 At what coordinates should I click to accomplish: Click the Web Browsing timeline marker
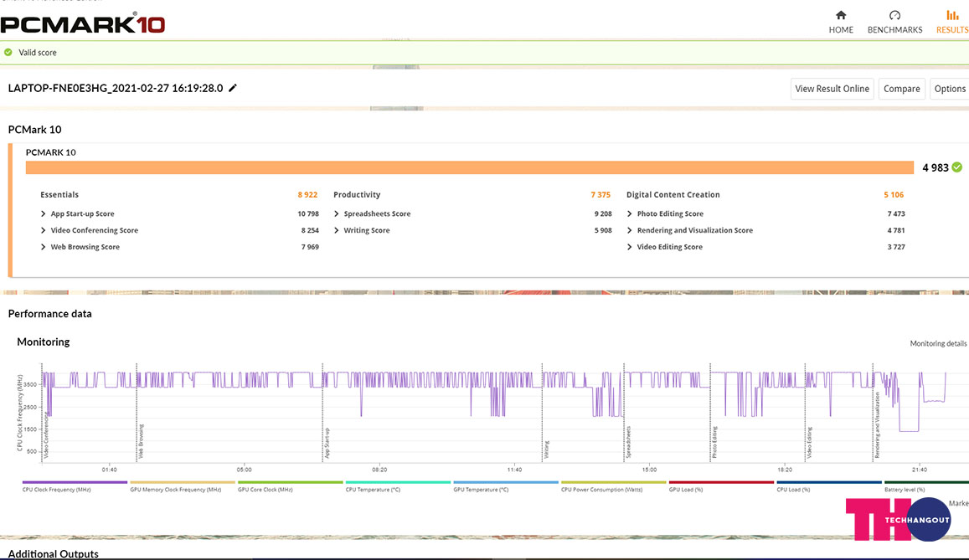[x=140, y=441]
